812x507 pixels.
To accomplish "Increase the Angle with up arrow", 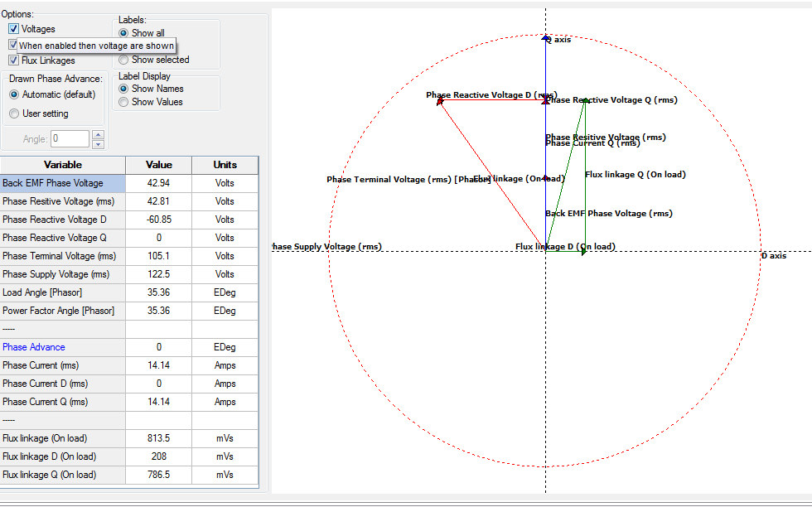I will coord(98,135).
